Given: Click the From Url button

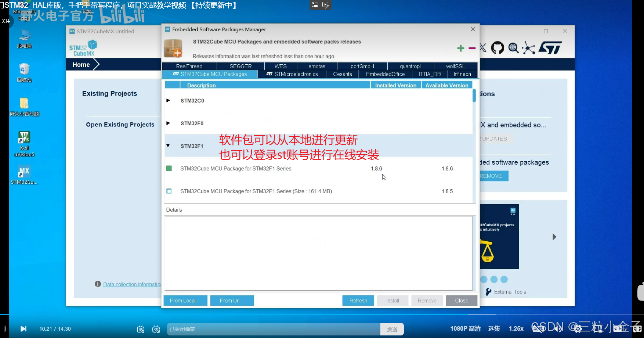Looking at the screenshot, I should coord(232,301).
